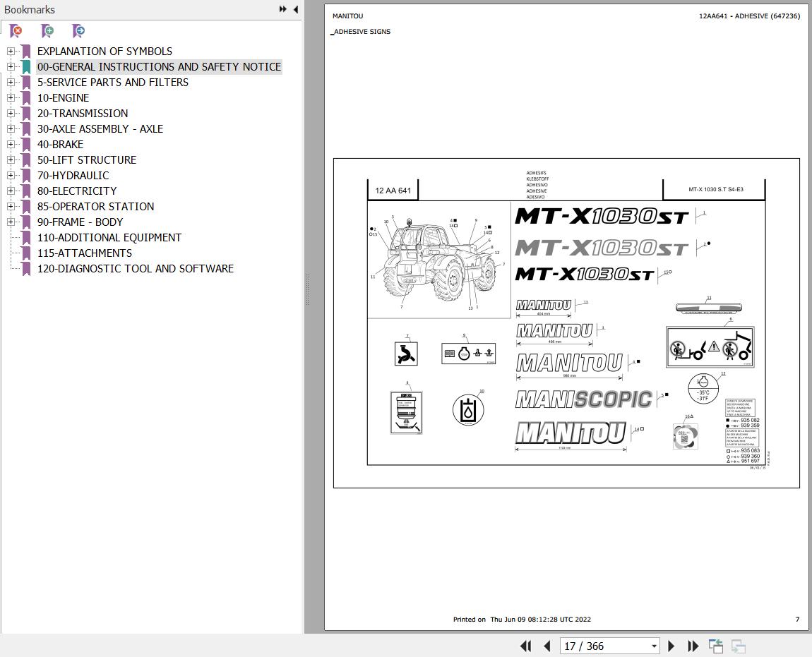Collapse the Bookmarks panel with left arrow
Image resolution: width=812 pixels, height=657 pixels.
click(296, 9)
